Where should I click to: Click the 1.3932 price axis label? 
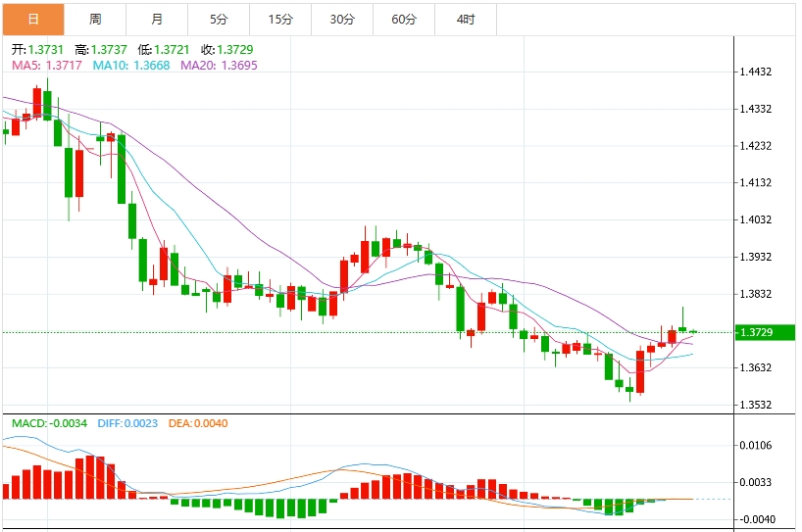pyautogui.click(x=756, y=257)
